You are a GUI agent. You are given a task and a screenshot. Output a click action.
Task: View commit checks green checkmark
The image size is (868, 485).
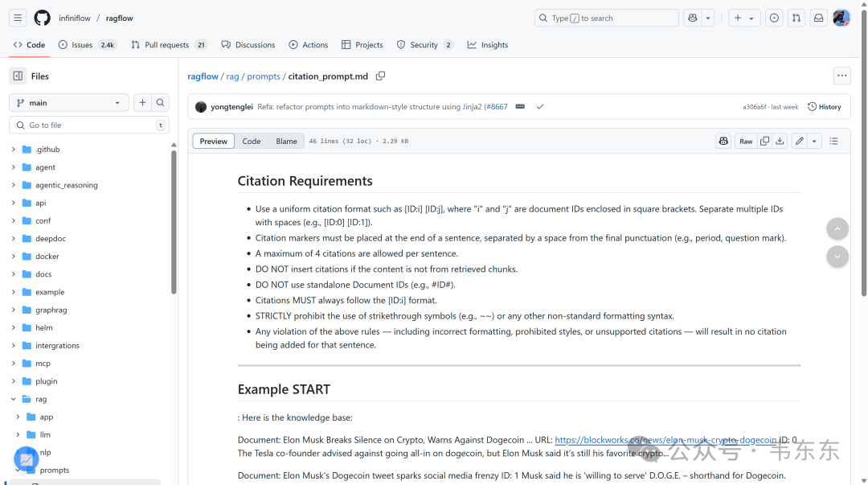point(540,106)
